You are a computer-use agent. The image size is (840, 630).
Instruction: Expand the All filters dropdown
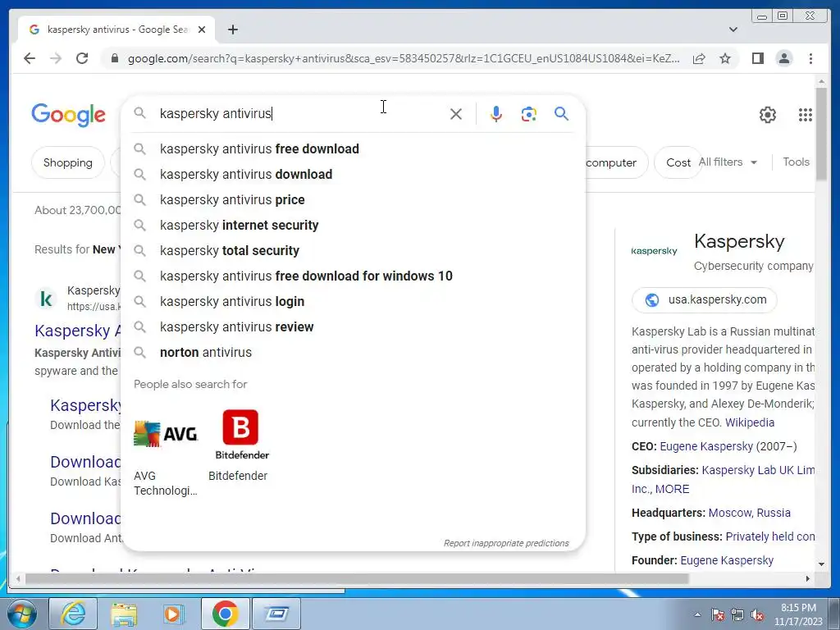728,162
